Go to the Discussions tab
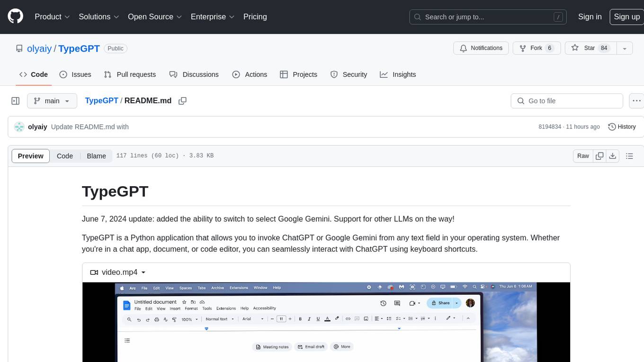Viewport: 644px width, 362px height. click(x=194, y=74)
